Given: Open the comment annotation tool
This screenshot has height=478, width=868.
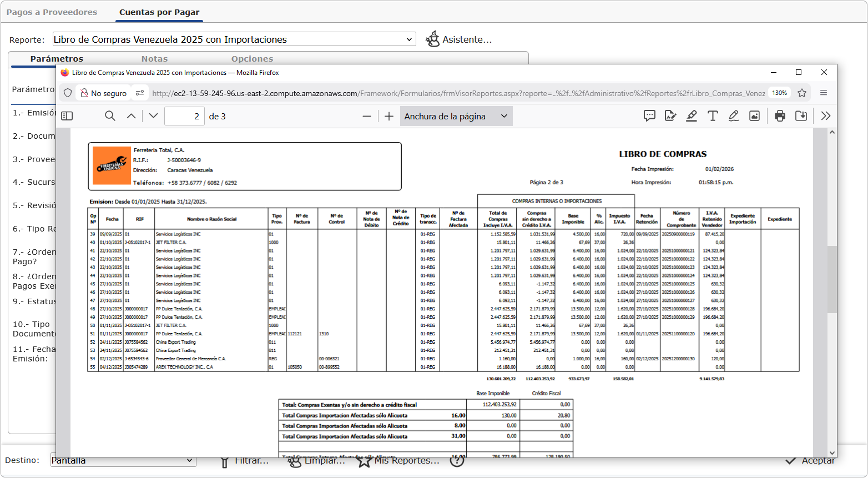Looking at the screenshot, I should [x=648, y=115].
